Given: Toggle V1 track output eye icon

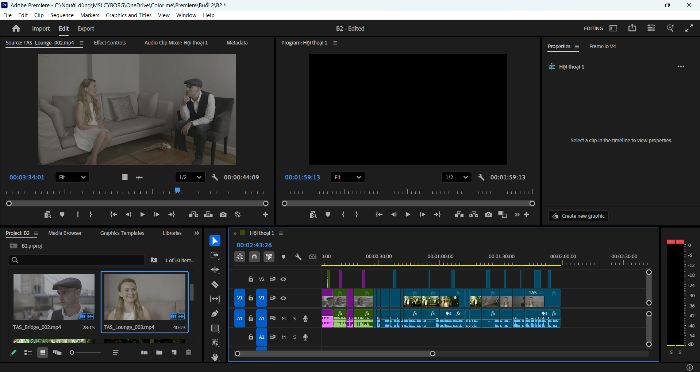Looking at the screenshot, I should point(283,298).
